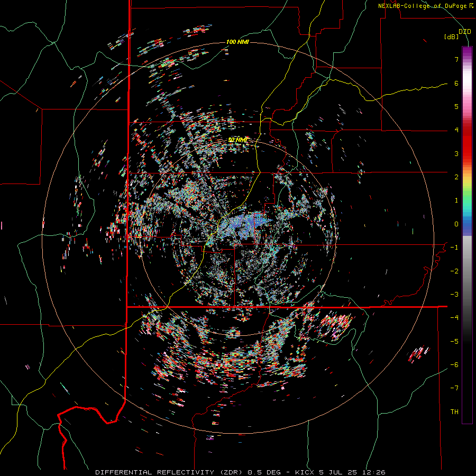Click the positive 1 dB scale label

click(456, 200)
